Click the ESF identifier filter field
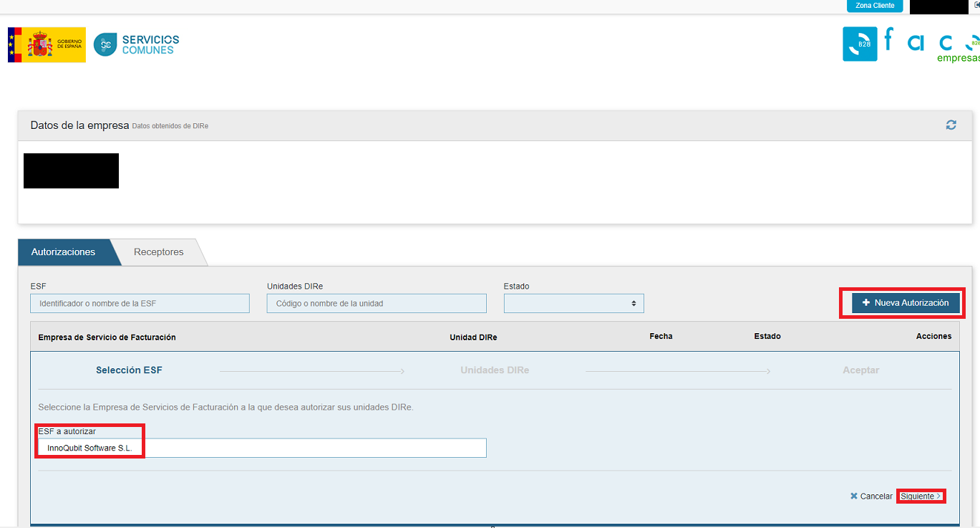 click(x=140, y=302)
